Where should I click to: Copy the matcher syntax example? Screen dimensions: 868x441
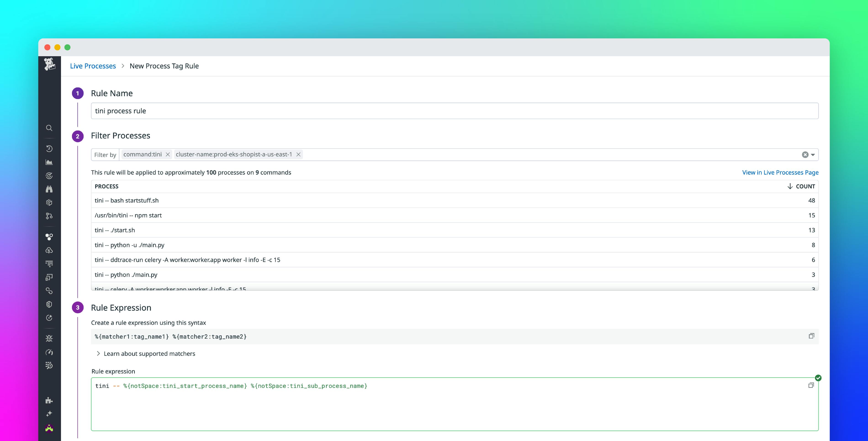pyautogui.click(x=811, y=336)
